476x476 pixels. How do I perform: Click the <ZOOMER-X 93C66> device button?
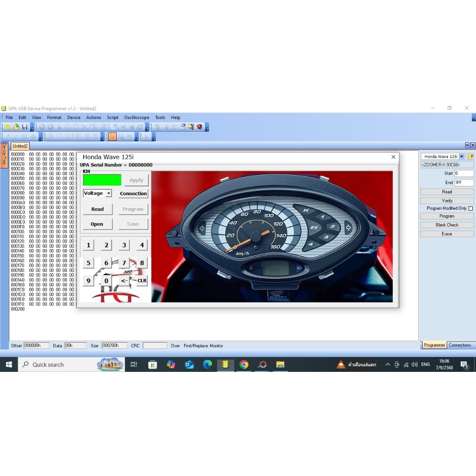tap(447, 165)
